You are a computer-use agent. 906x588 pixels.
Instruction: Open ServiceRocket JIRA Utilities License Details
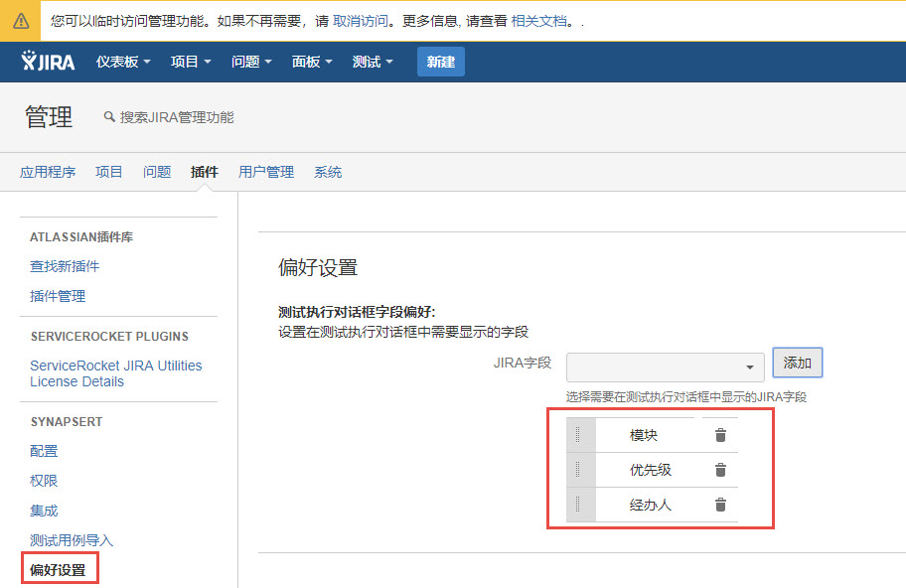coord(116,373)
